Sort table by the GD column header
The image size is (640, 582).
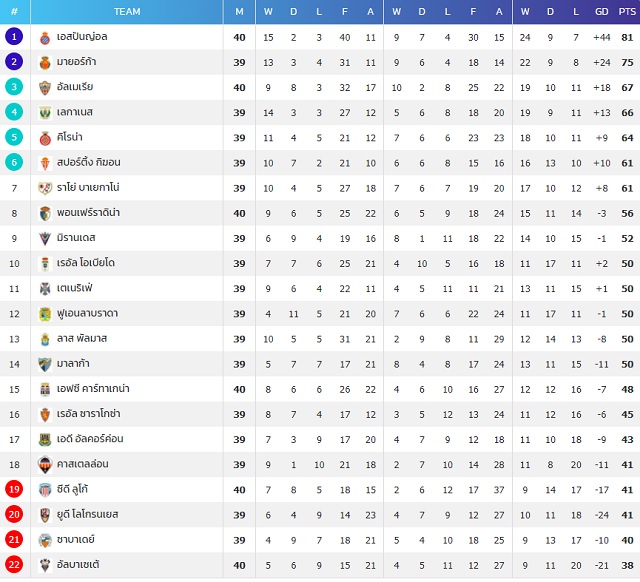[x=602, y=12]
